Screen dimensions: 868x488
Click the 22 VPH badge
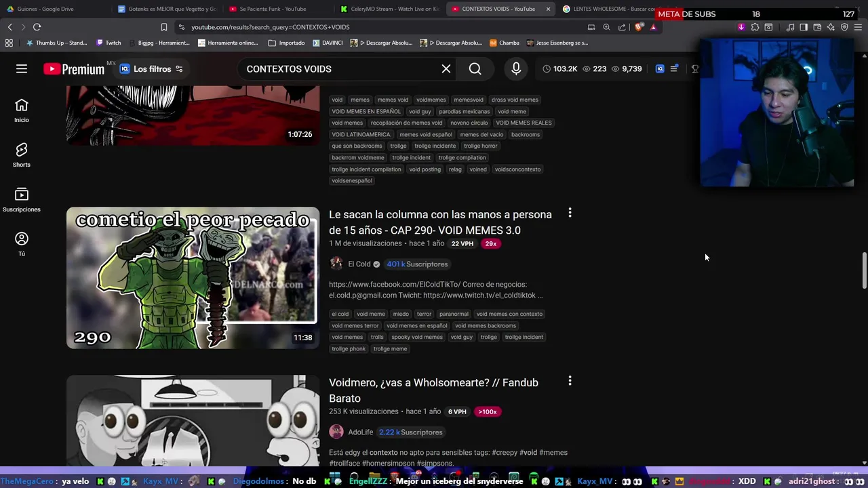(x=462, y=244)
